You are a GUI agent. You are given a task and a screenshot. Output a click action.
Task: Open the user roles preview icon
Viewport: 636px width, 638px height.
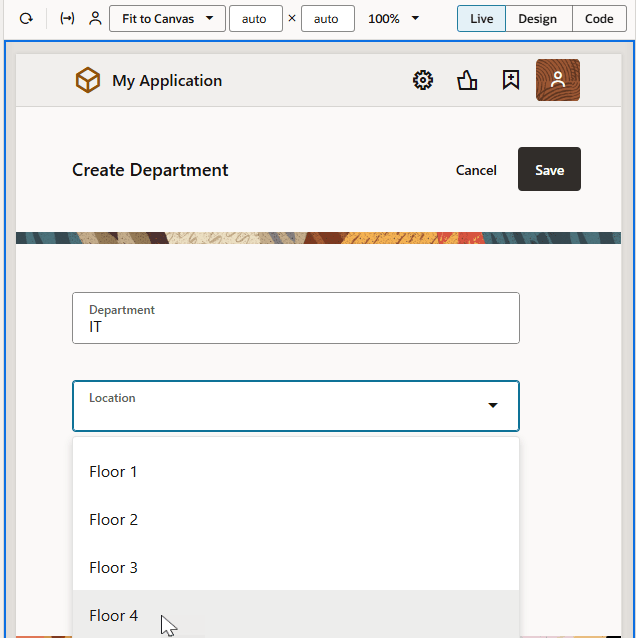(95, 19)
